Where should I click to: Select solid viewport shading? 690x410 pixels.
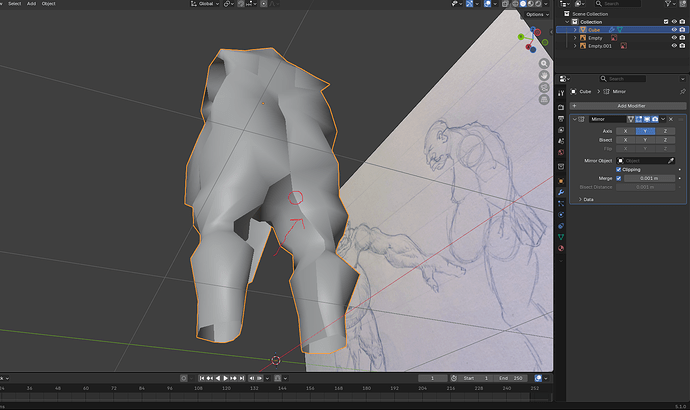523,4
